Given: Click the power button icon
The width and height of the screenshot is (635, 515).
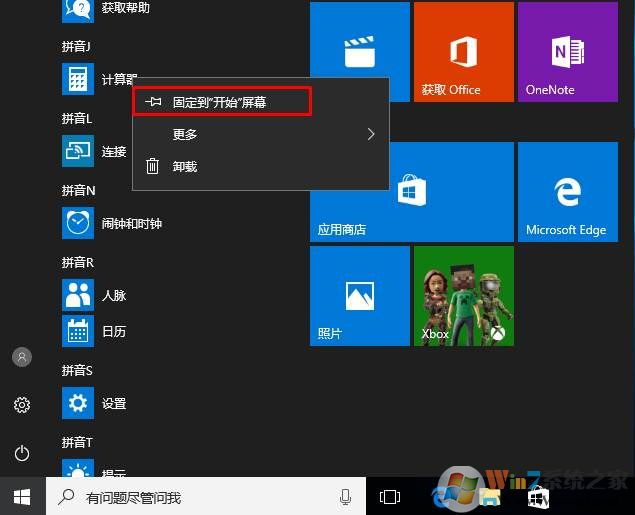Looking at the screenshot, I should click(x=22, y=453).
